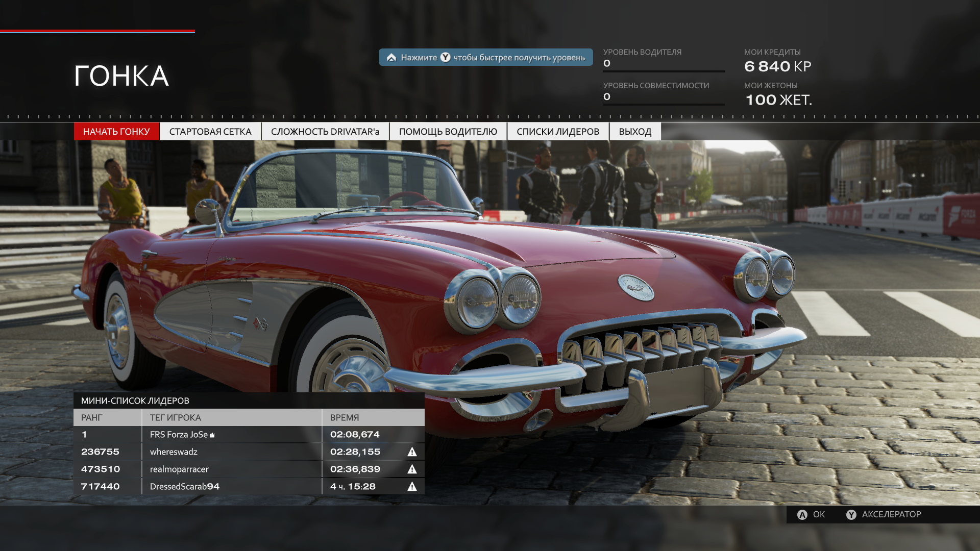980x551 pixels.
Task: Open СЛОЖНОСТЬ DRIVATAR'а settings
Action: coord(325,132)
